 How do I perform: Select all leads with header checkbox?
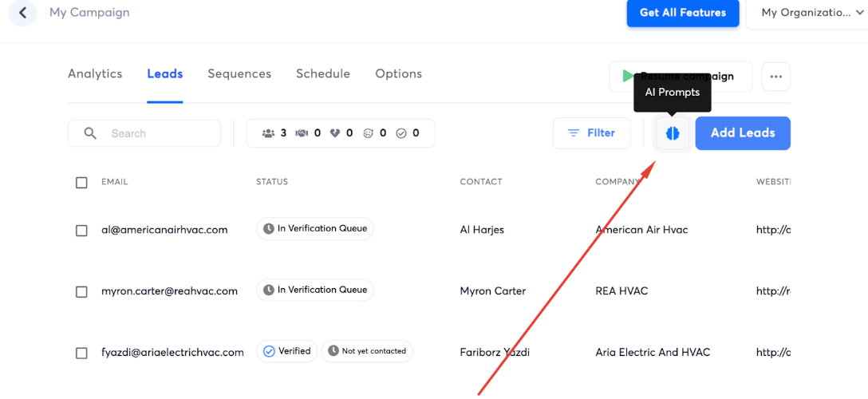point(81,183)
